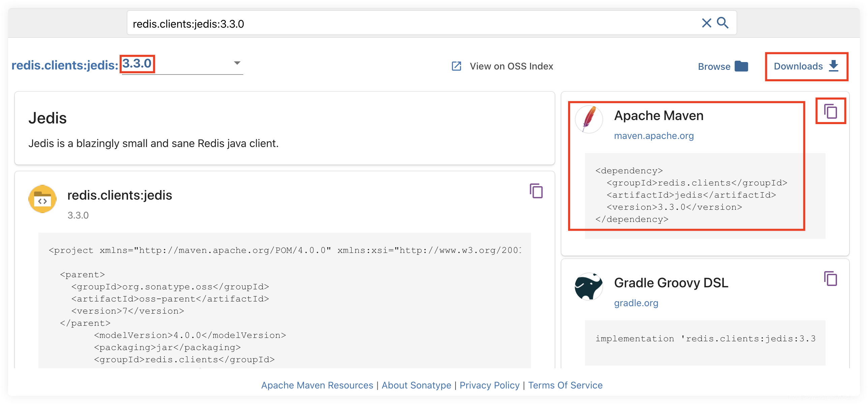
Task: Click the Apache Maven title
Action: pos(659,116)
